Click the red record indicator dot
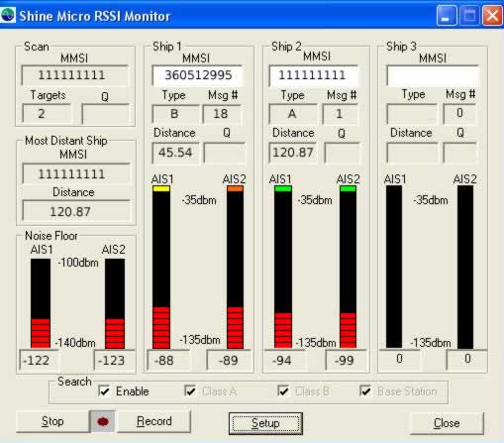504x443 pixels. pyautogui.click(x=103, y=421)
